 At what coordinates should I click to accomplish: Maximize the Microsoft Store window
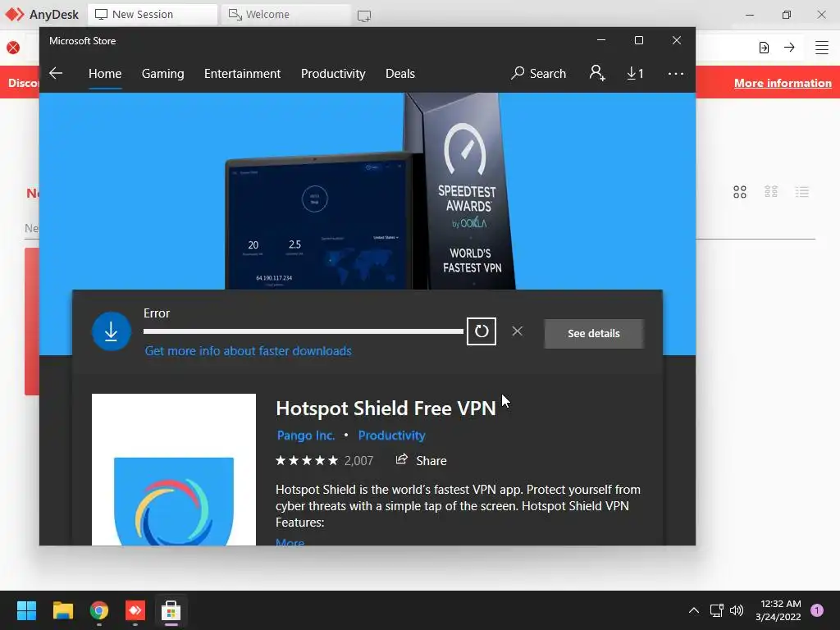[x=638, y=41]
